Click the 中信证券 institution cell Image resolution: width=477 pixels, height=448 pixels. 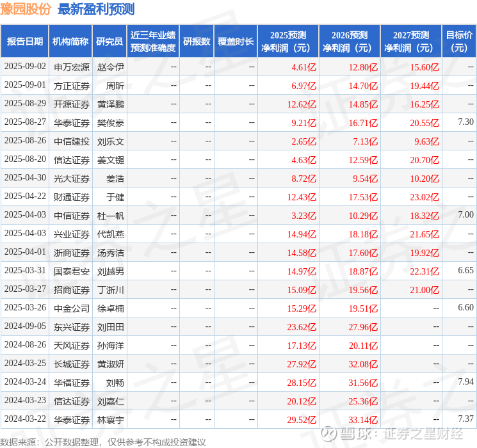pyautogui.click(x=72, y=216)
